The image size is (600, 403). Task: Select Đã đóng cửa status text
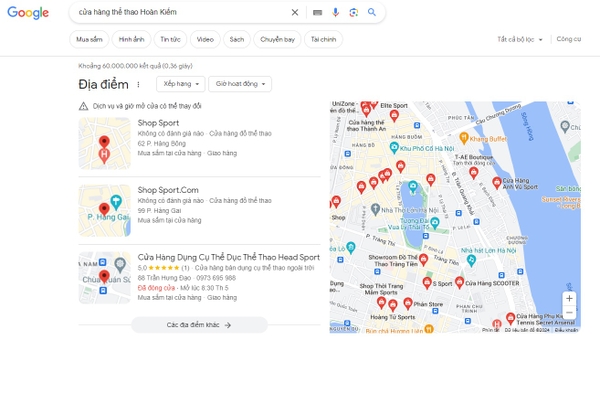[156, 288]
